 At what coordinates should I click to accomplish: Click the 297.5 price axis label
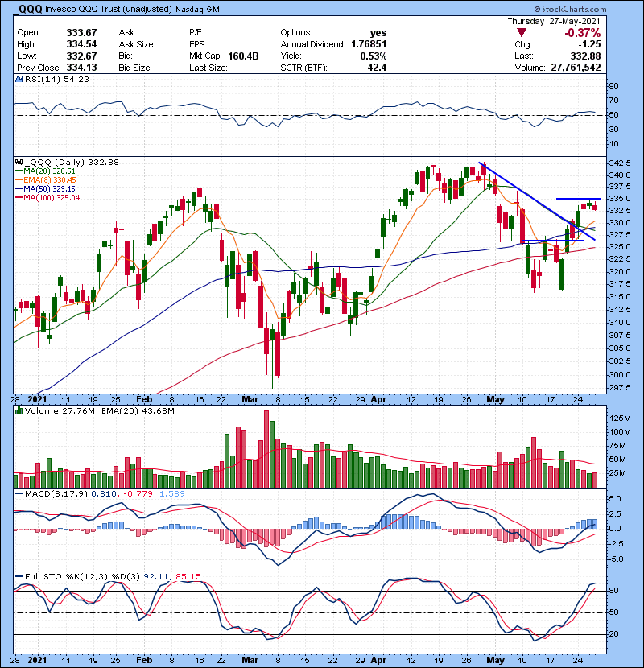[x=620, y=387]
